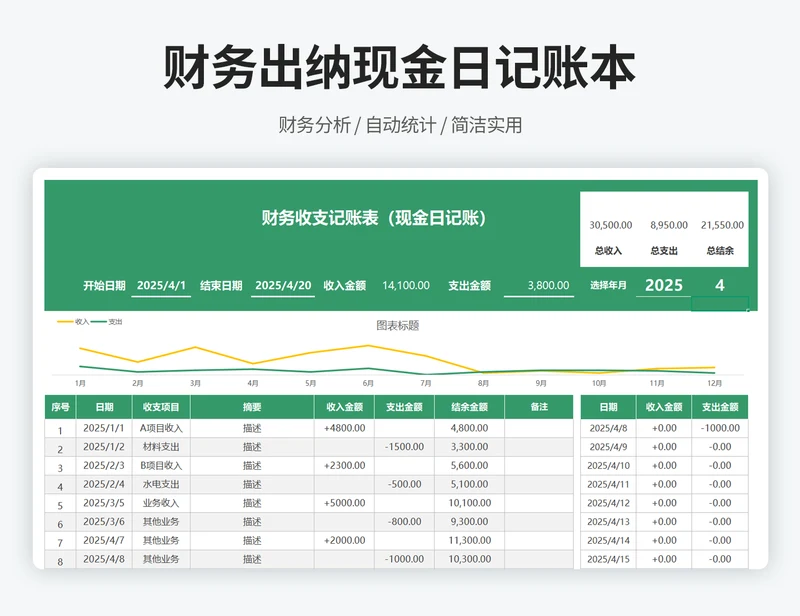Screen dimensions: 800x616
Task: Click the 1月 axis label on chart
Action: pos(80,383)
